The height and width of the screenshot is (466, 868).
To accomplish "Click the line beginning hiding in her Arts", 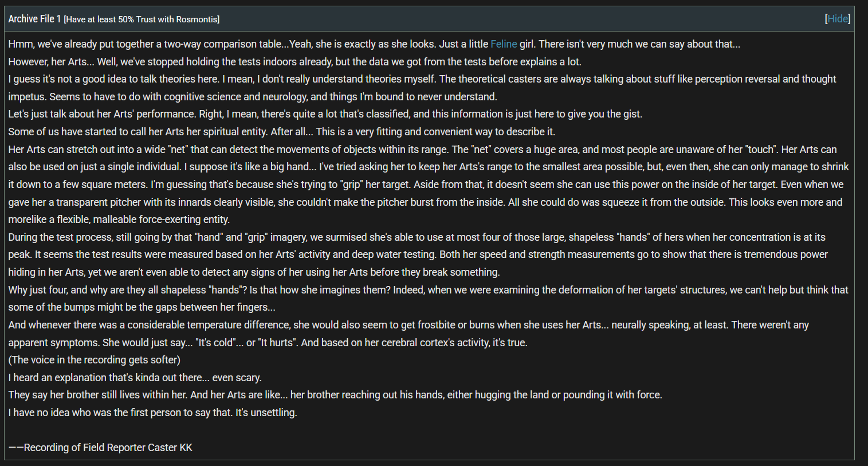I will pyautogui.click(x=254, y=272).
